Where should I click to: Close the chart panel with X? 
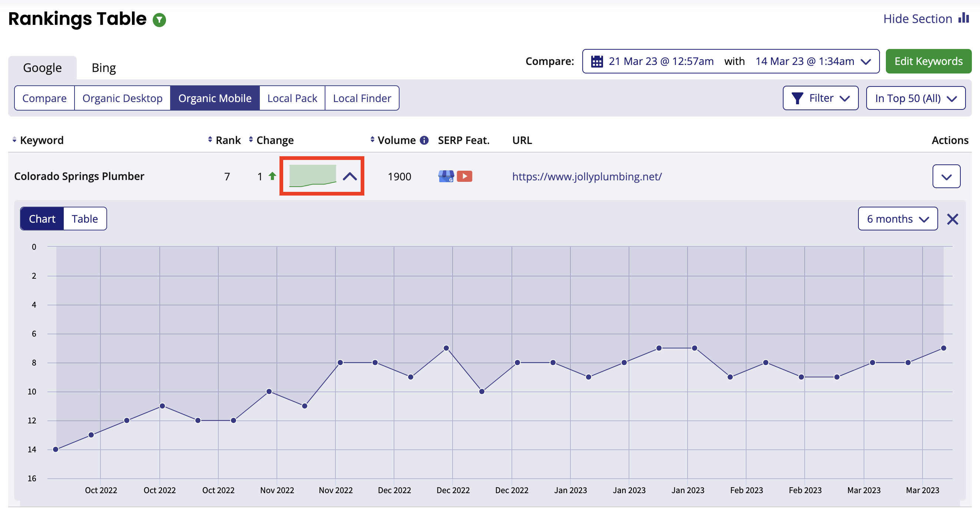point(952,219)
